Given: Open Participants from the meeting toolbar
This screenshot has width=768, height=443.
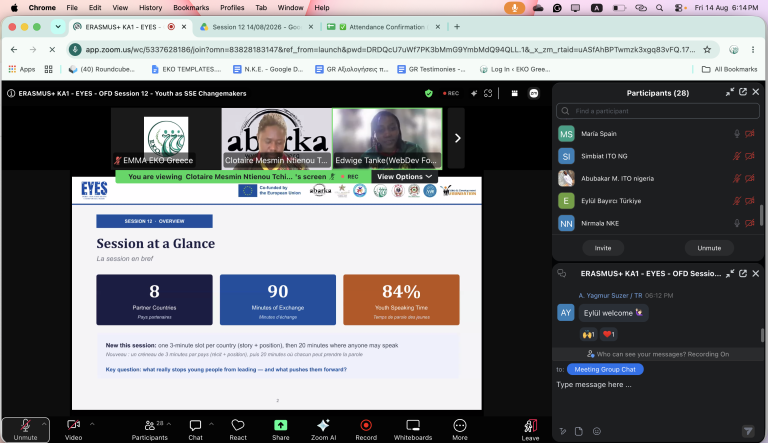Looking at the screenshot, I should point(149,430).
